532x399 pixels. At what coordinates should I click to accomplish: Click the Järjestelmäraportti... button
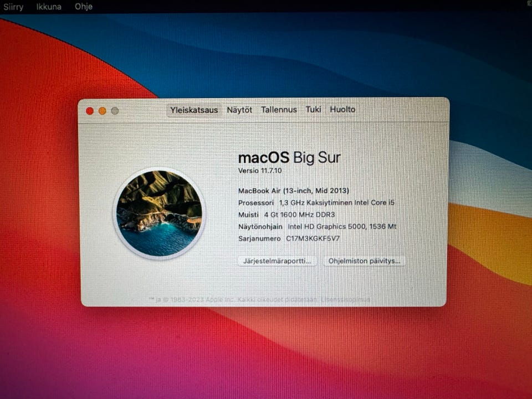[x=277, y=261]
